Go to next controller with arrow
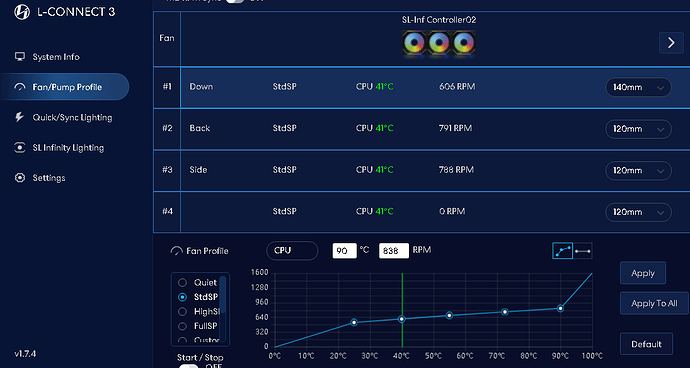This screenshot has height=368, width=690. point(671,43)
